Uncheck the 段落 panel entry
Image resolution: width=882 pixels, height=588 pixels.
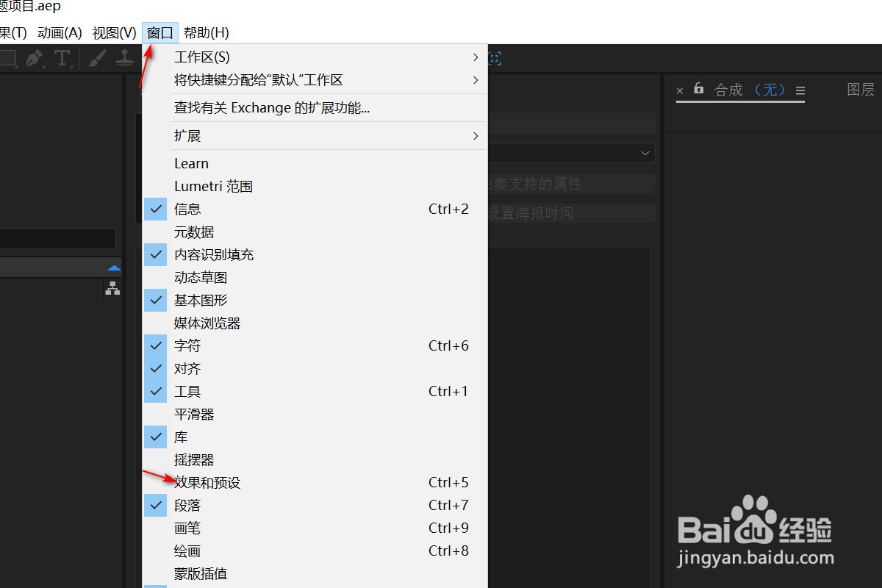315,505
